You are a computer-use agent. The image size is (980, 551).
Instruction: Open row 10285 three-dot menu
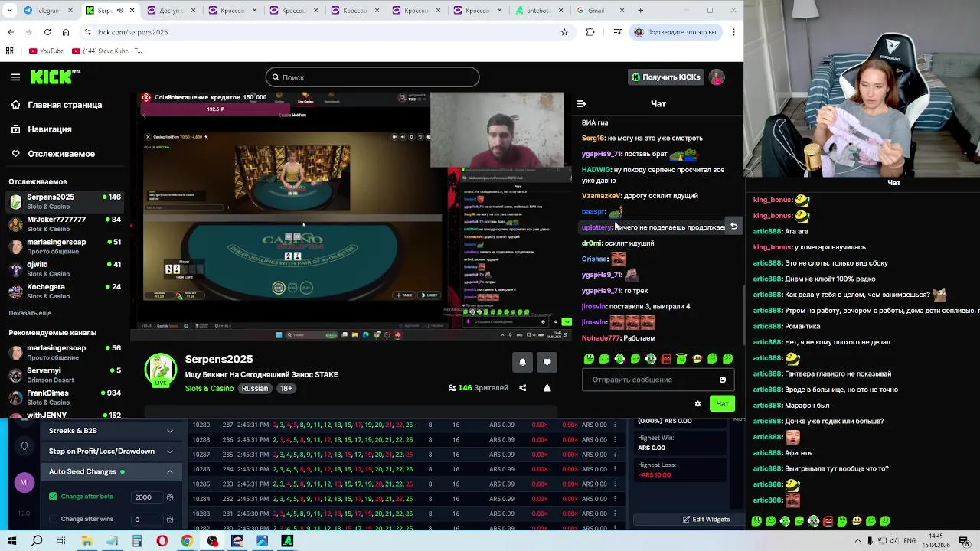615,484
